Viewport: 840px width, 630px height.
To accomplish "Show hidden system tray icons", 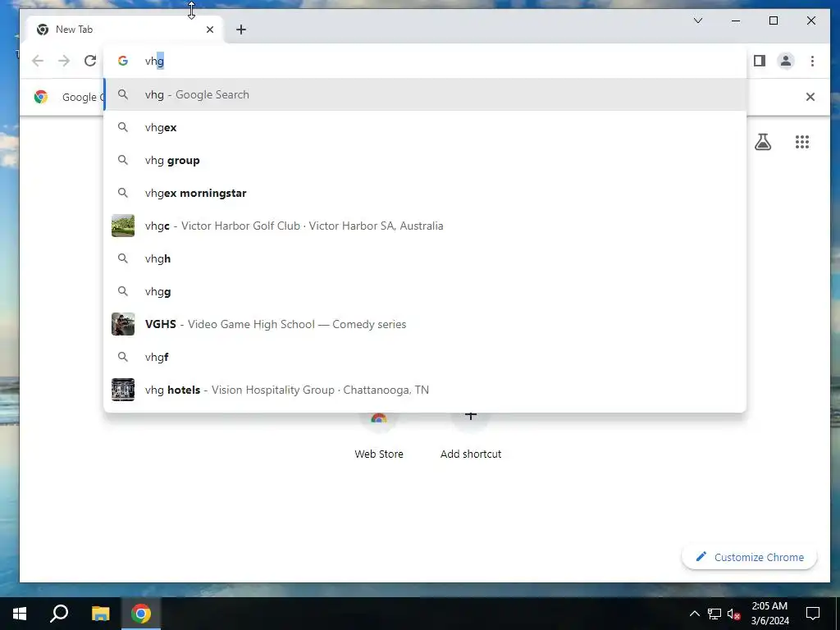I will (694, 614).
